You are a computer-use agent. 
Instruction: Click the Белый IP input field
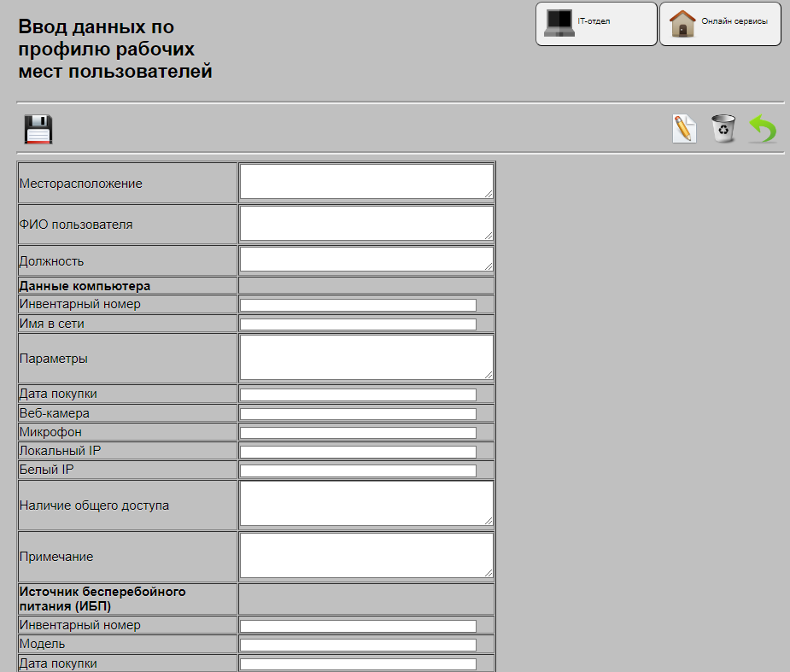(358, 470)
